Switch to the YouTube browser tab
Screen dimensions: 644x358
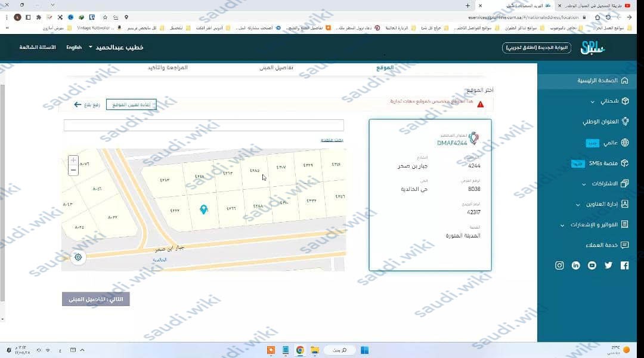[x=596, y=6]
